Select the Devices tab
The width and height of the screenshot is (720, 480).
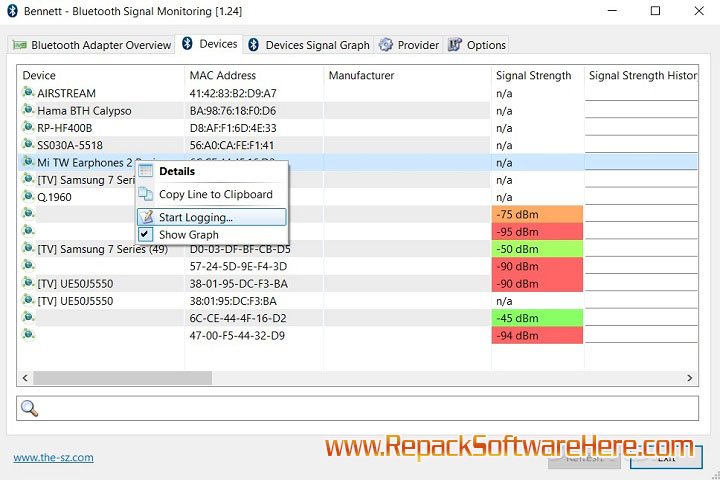click(x=209, y=44)
